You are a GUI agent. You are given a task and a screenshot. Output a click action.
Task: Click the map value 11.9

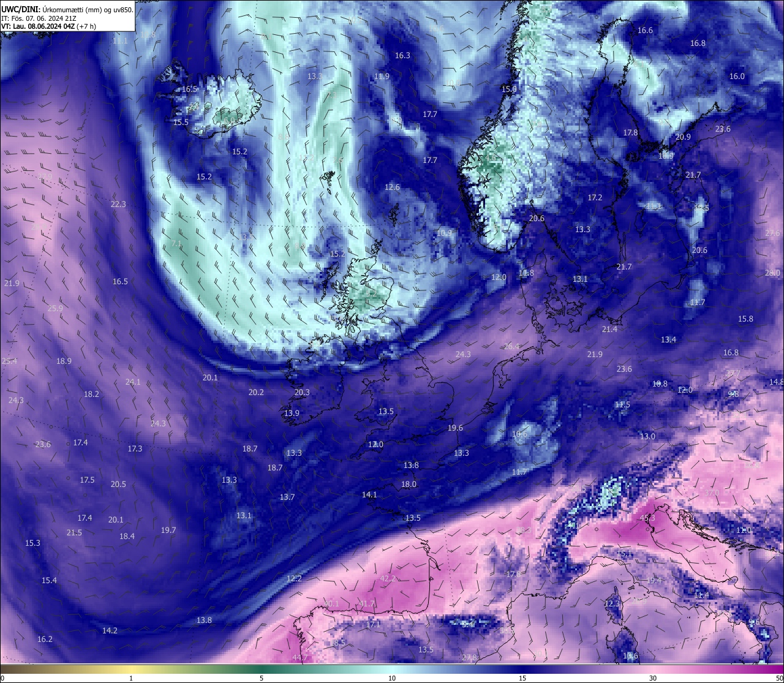point(382,77)
